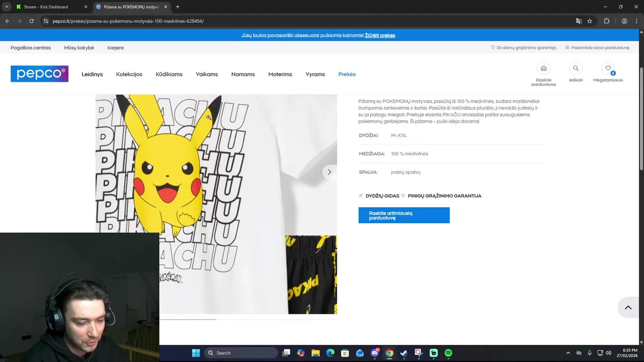The width and height of the screenshot is (644, 362).
Task: Close the Pižama su POKEMONŲ tab
Action: 166,7
